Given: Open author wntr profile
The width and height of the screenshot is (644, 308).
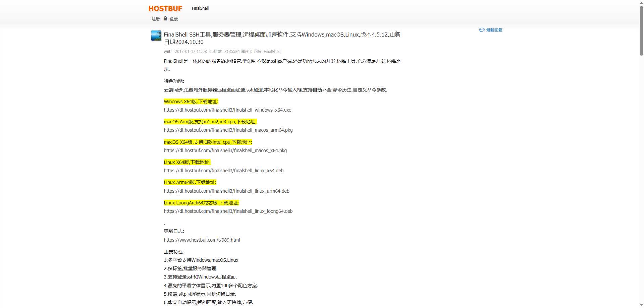Looking at the screenshot, I should [168, 52].
